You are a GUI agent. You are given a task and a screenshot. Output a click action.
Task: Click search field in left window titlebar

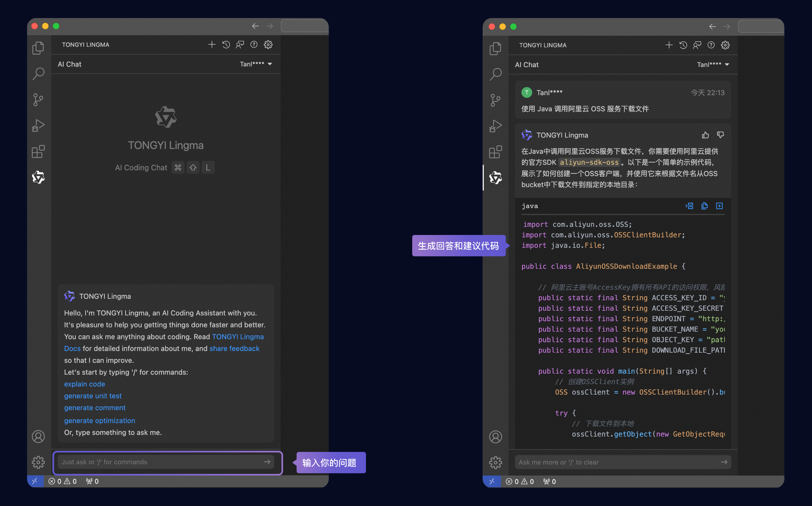tap(305, 26)
